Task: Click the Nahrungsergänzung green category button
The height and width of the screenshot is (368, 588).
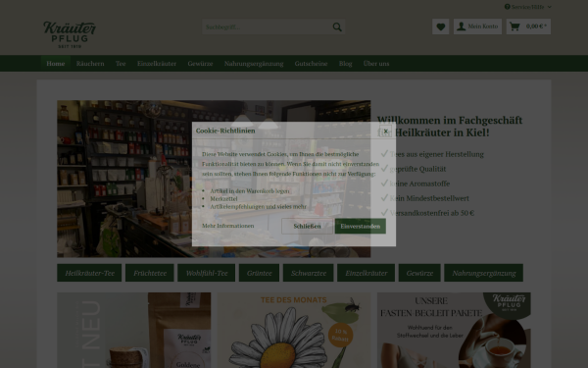Action: (x=484, y=273)
